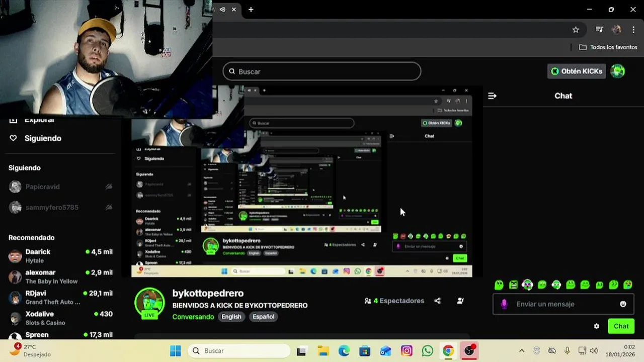
Task: Open a new Chrome tab
Action: click(x=251, y=10)
